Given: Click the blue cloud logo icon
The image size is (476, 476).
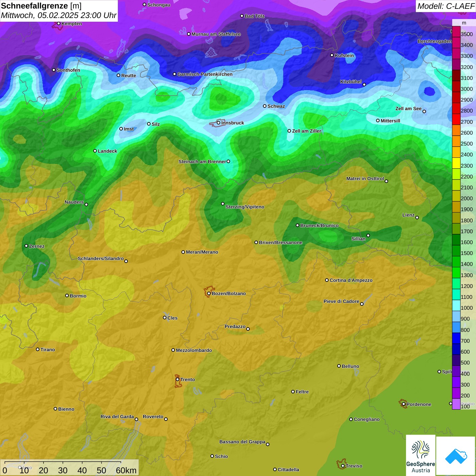Looking at the screenshot, I should click(456, 456).
